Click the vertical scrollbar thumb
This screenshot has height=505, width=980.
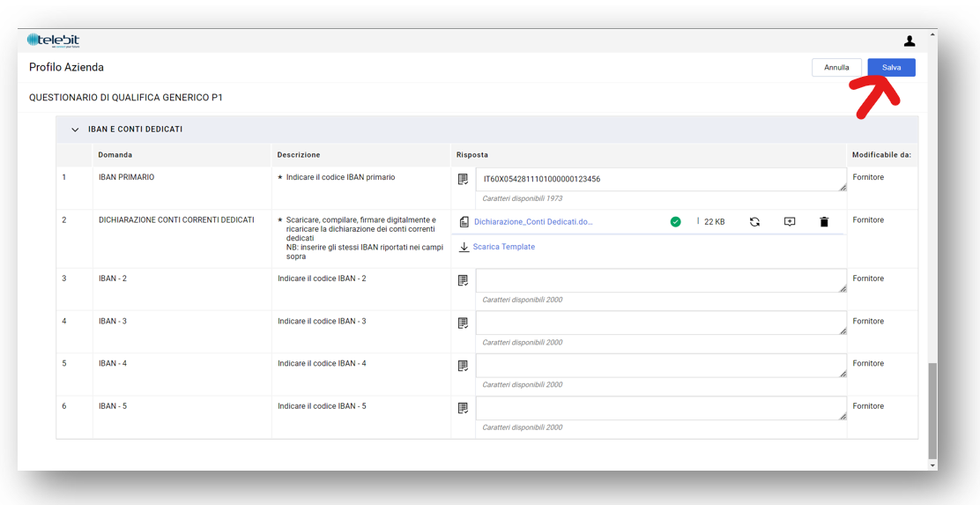tap(932, 410)
